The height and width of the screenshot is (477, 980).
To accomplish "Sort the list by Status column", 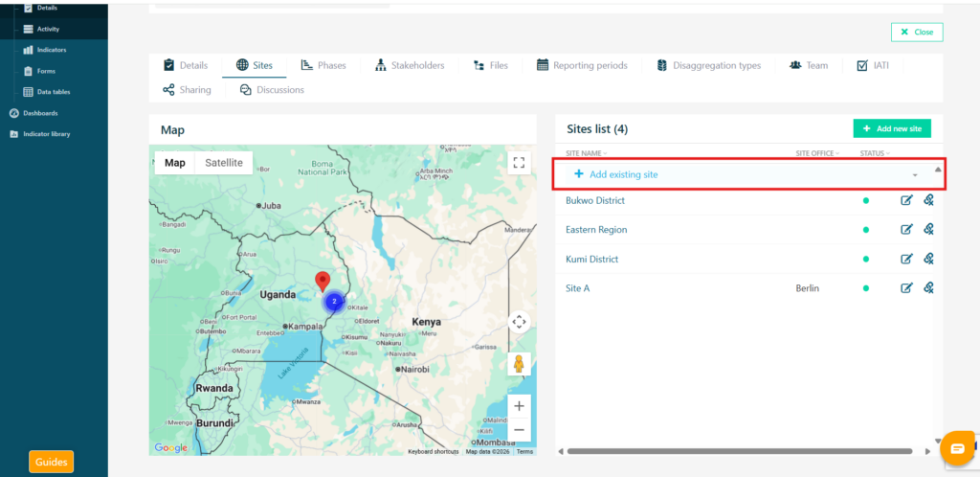I will [x=874, y=153].
